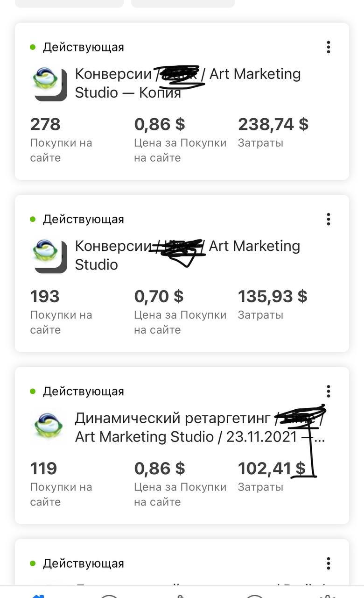
Task: Tap the green status dot on the first card
Action: (33, 47)
